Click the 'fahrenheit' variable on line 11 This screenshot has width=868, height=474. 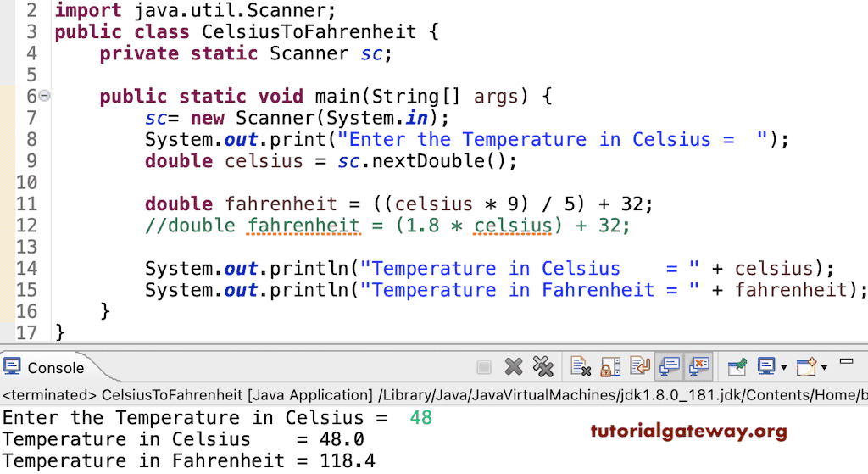click(281, 204)
